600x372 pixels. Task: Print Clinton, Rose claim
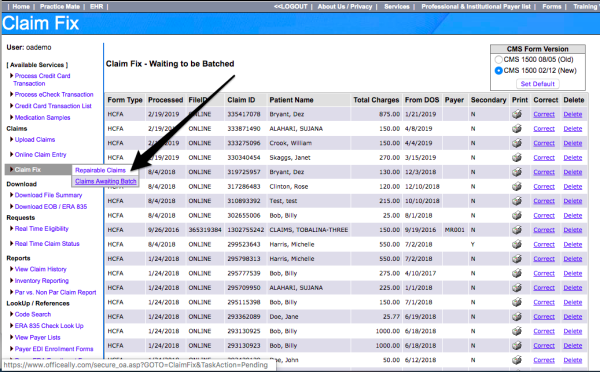click(517, 186)
